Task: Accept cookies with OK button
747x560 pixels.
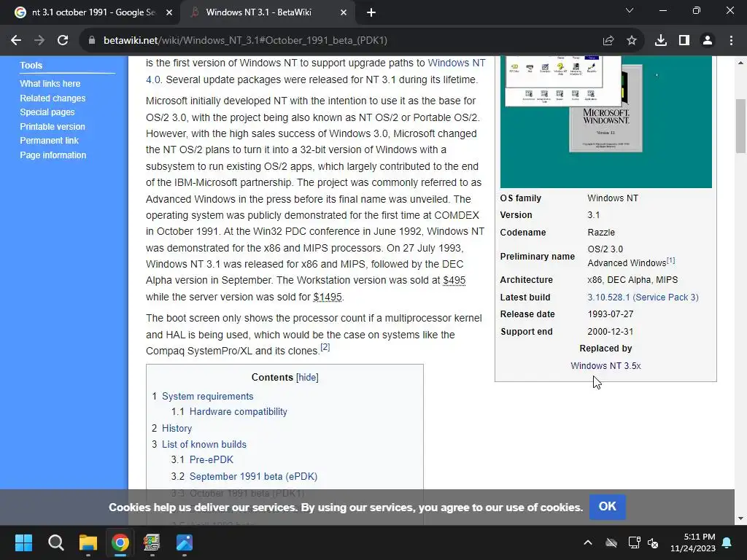Action: pos(608,507)
